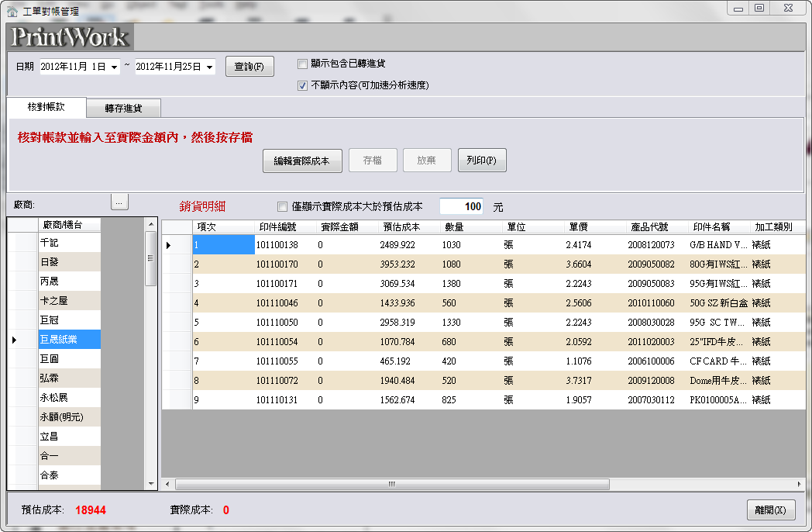Click the cost threshold field showing 100
The height and width of the screenshot is (532, 812).
(462, 207)
